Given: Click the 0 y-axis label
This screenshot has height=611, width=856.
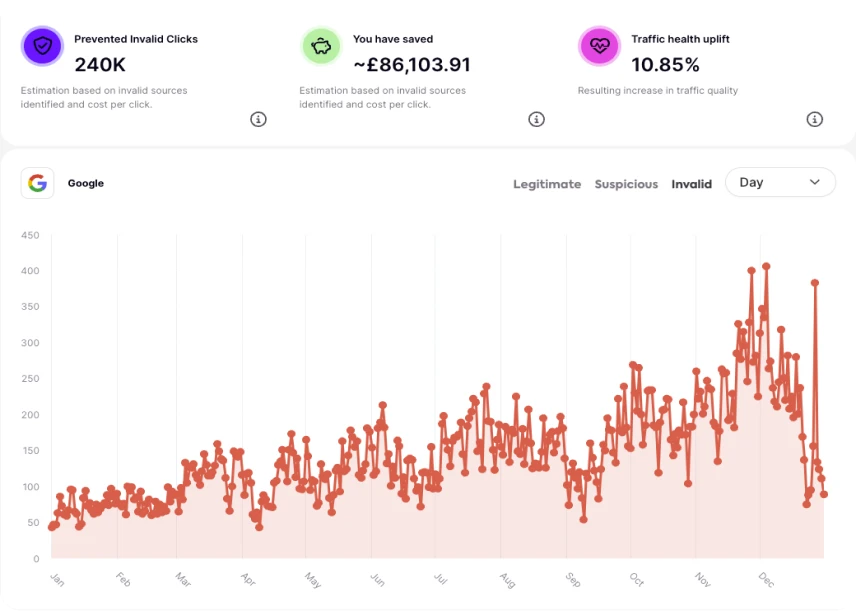Looking at the screenshot, I should coord(36,559).
